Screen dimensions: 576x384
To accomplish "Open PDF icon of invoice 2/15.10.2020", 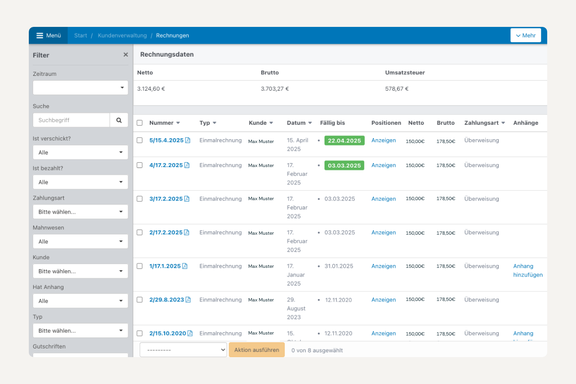I will [x=190, y=333].
